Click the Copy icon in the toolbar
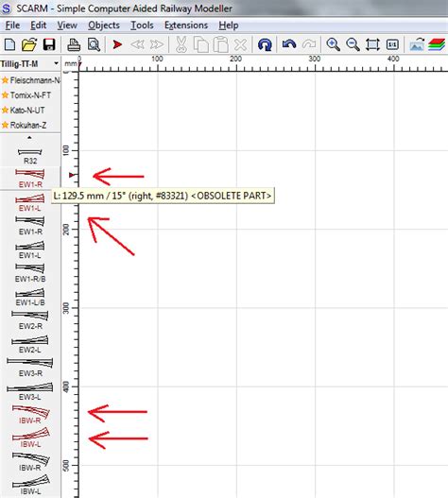 coord(201,44)
